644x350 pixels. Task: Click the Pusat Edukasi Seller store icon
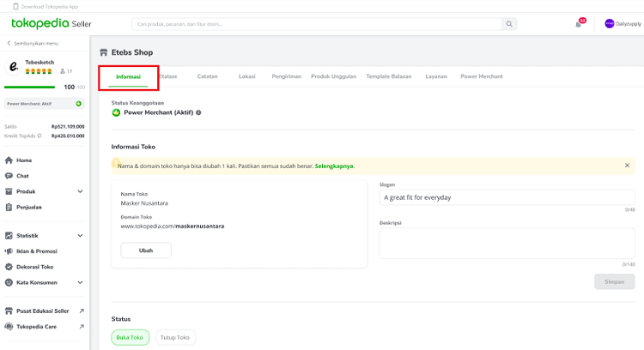click(9, 311)
